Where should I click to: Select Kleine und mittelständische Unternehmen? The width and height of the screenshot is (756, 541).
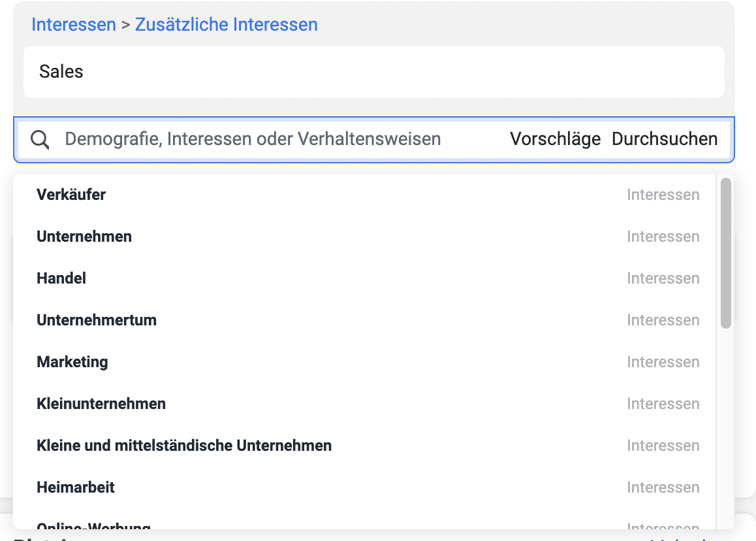tap(184, 446)
